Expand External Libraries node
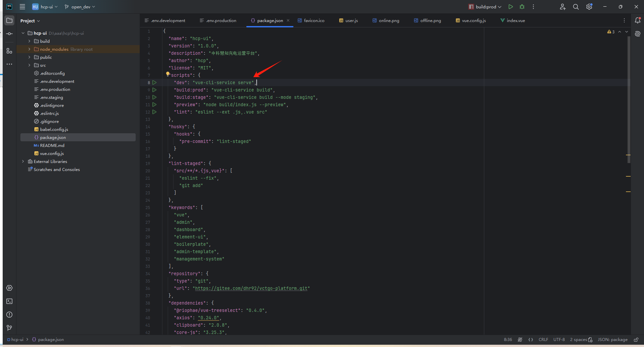Image resolution: width=644 pixels, height=347 pixels. tap(23, 161)
